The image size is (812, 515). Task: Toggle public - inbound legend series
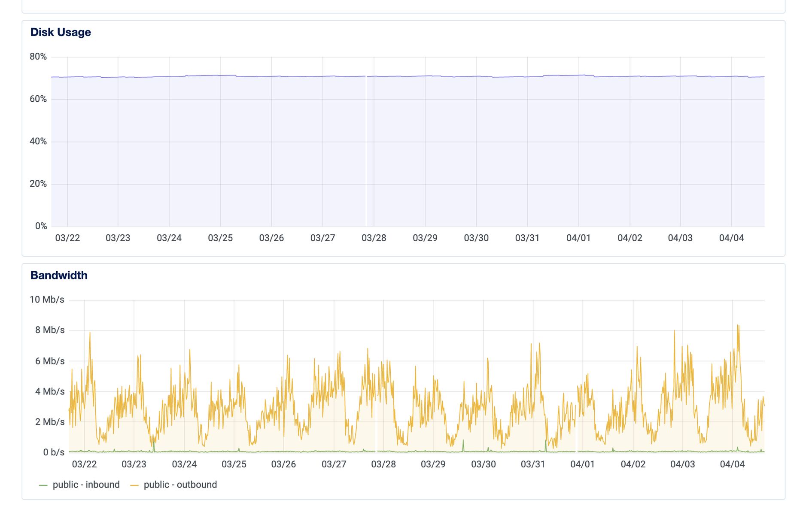pyautogui.click(x=79, y=485)
